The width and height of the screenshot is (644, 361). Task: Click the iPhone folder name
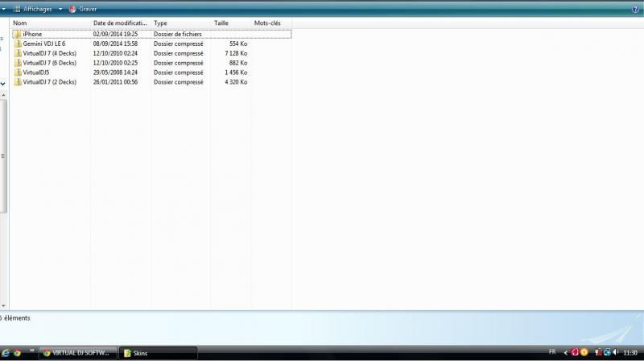pyautogui.click(x=32, y=34)
